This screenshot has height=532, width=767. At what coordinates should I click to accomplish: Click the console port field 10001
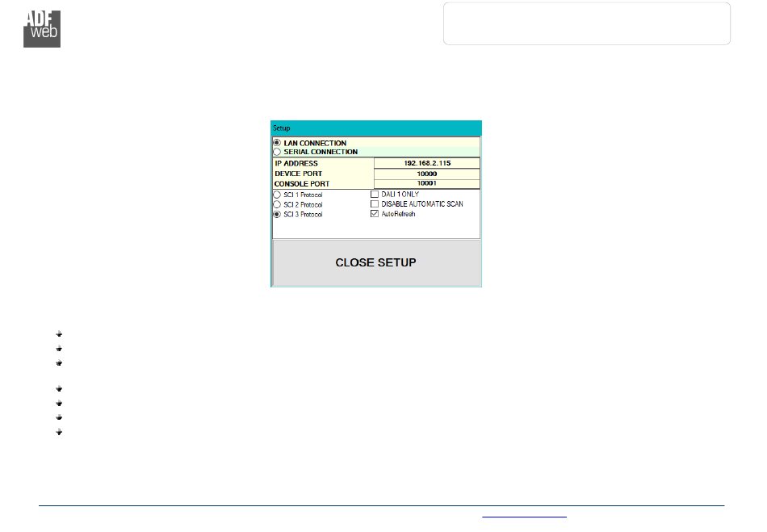click(427, 183)
